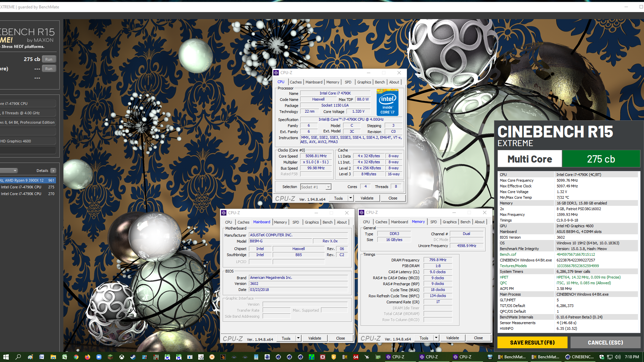
Task: Open Xbox app from the taskbar
Action: click(122, 357)
